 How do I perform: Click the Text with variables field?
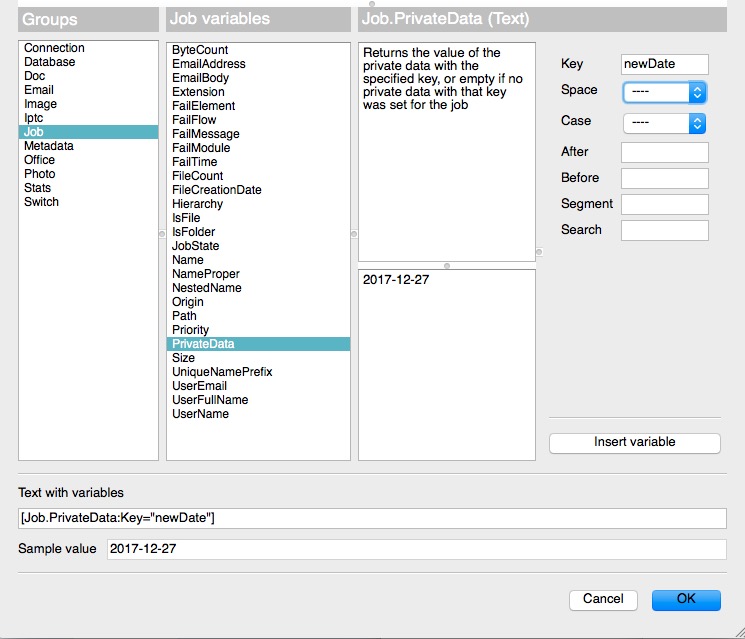(372, 518)
